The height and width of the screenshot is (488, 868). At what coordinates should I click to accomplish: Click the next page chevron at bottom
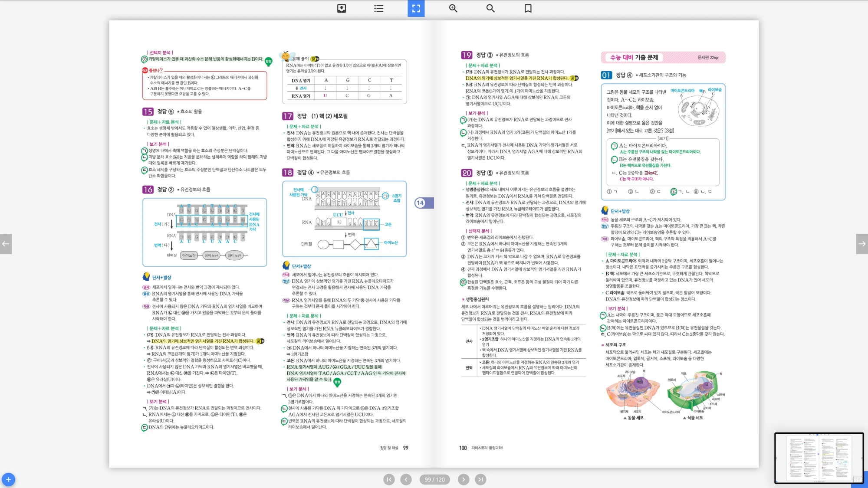point(464,479)
